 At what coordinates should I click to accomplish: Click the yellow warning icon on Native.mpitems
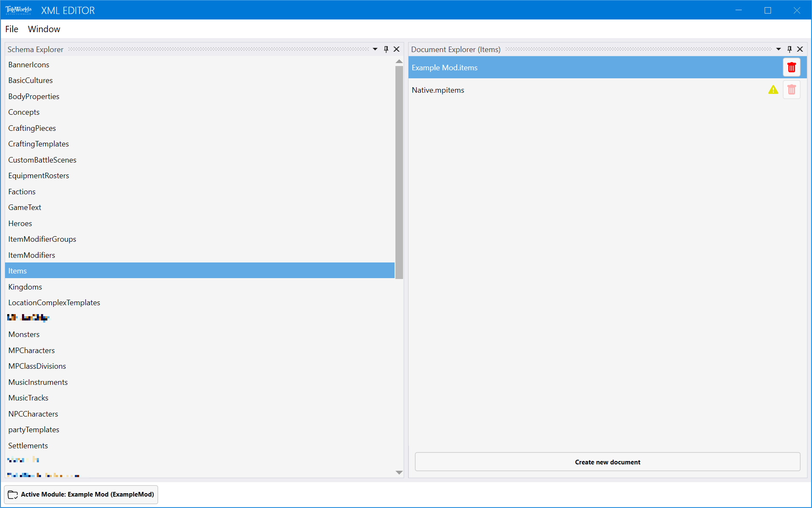click(773, 90)
